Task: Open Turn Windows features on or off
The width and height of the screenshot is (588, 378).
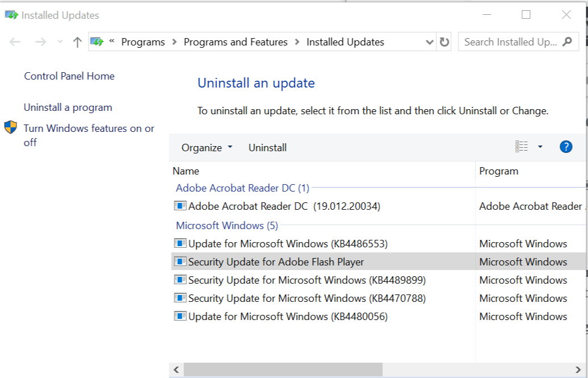Action: coord(89,135)
